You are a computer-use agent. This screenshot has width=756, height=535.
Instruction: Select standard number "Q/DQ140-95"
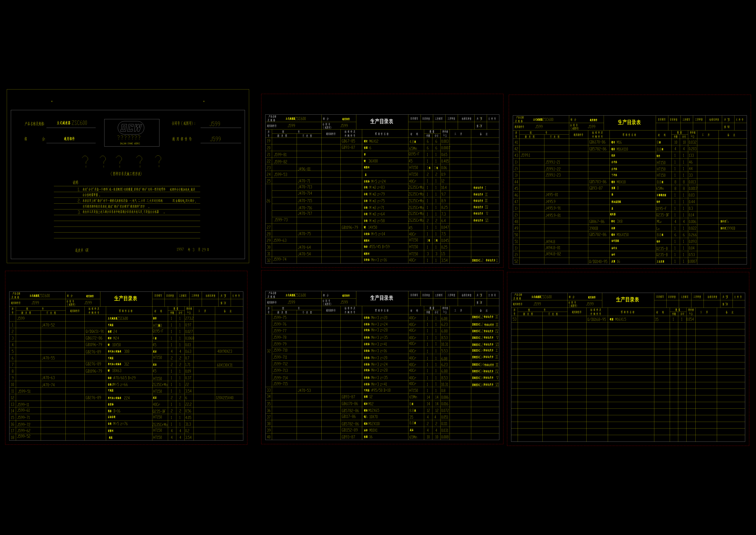598,261
